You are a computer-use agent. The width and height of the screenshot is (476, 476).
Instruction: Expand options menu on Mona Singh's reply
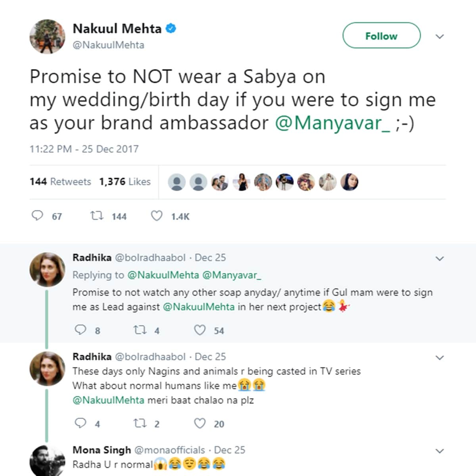click(440, 451)
